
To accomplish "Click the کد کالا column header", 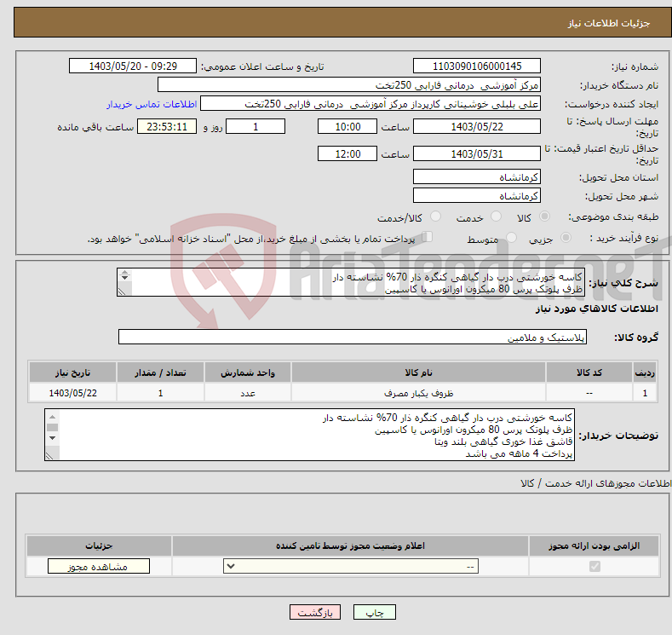I will click(589, 372).
